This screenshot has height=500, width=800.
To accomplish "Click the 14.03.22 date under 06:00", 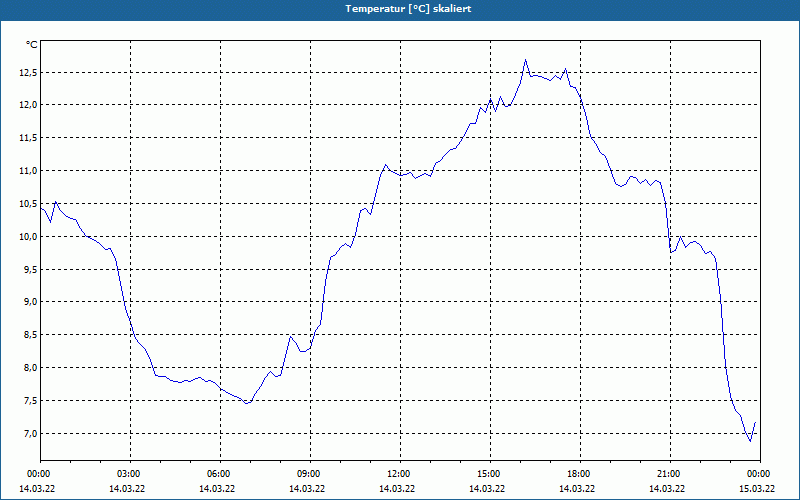I will (x=217, y=489).
